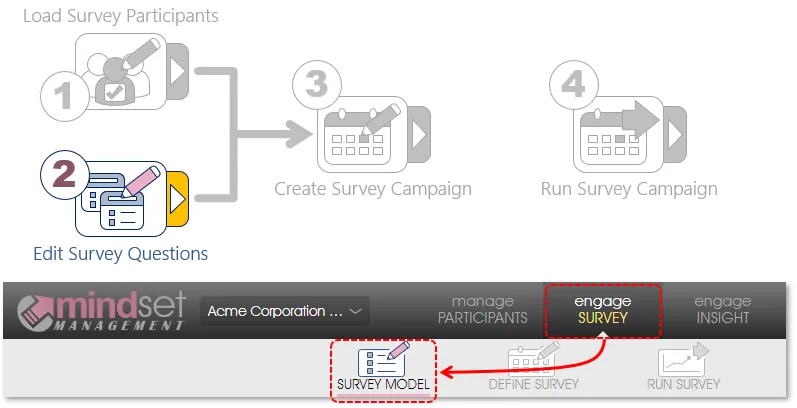Screen dimensions: 797x408
Task: Switch to the Manage Participants tab
Action: coord(483,310)
